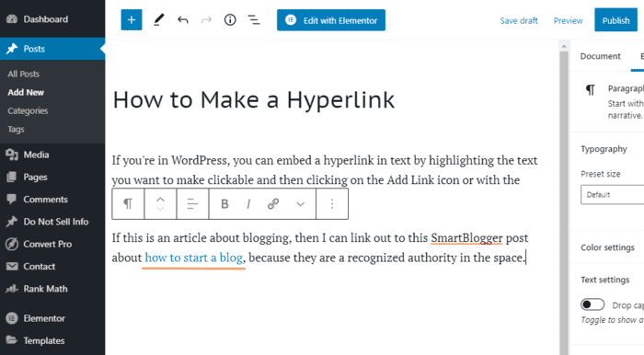Click Save draft link
Image resolution: width=644 pixels, height=355 pixels.
pos(519,20)
